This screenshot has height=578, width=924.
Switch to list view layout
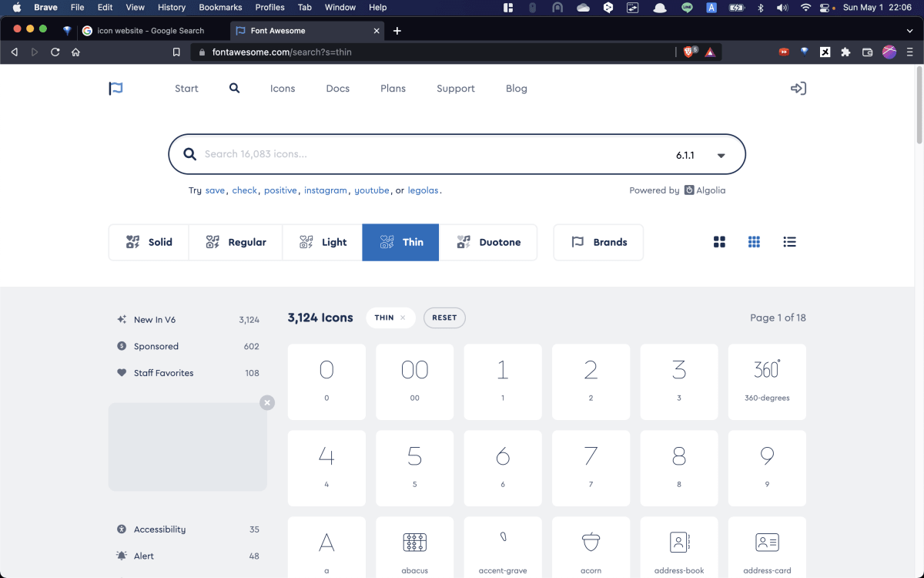(x=789, y=242)
